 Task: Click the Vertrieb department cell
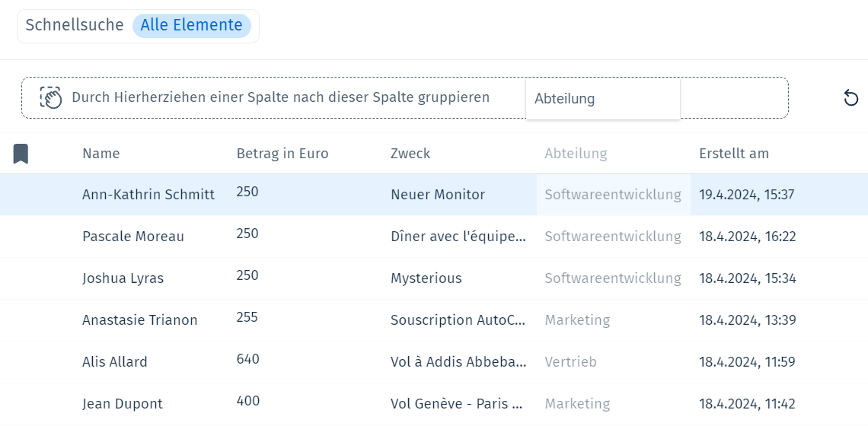[x=571, y=362]
